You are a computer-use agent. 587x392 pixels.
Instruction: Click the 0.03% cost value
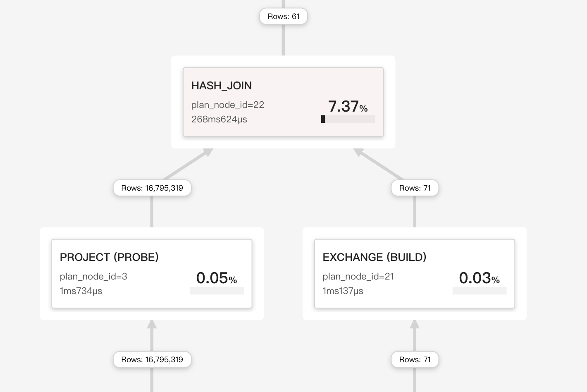[479, 278]
